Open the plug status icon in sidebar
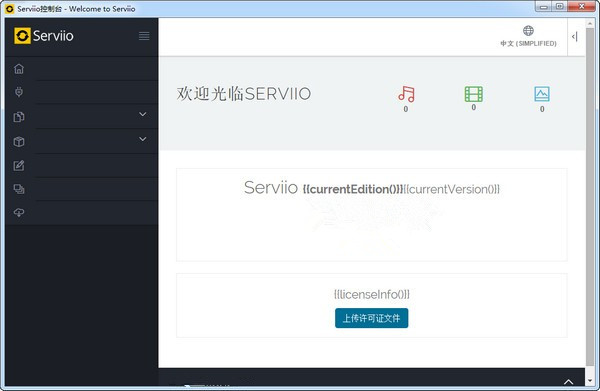Image resolution: width=600 pixels, height=391 pixels. point(19,92)
